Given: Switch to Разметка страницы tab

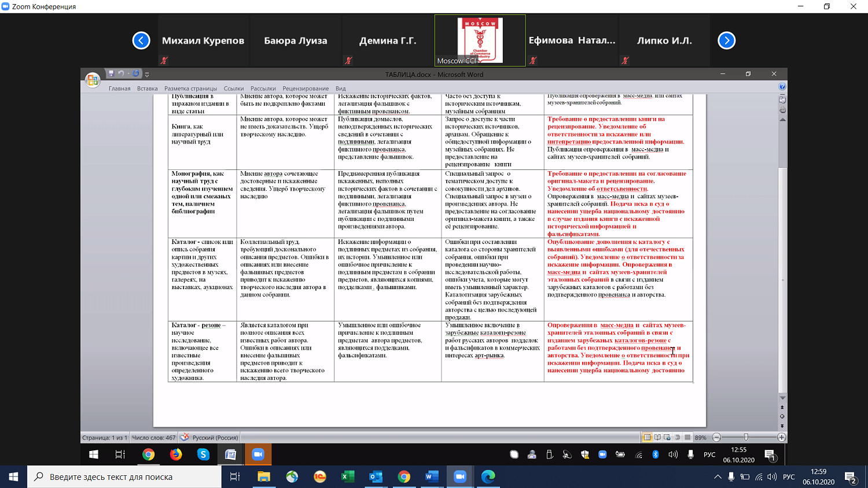Looking at the screenshot, I should click(x=191, y=88).
